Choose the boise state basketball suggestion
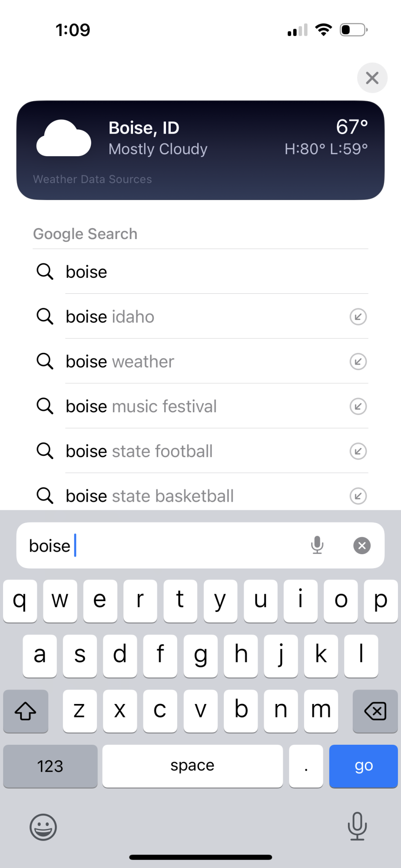Image resolution: width=401 pixels, height=868 pixels. click(201, 495)
